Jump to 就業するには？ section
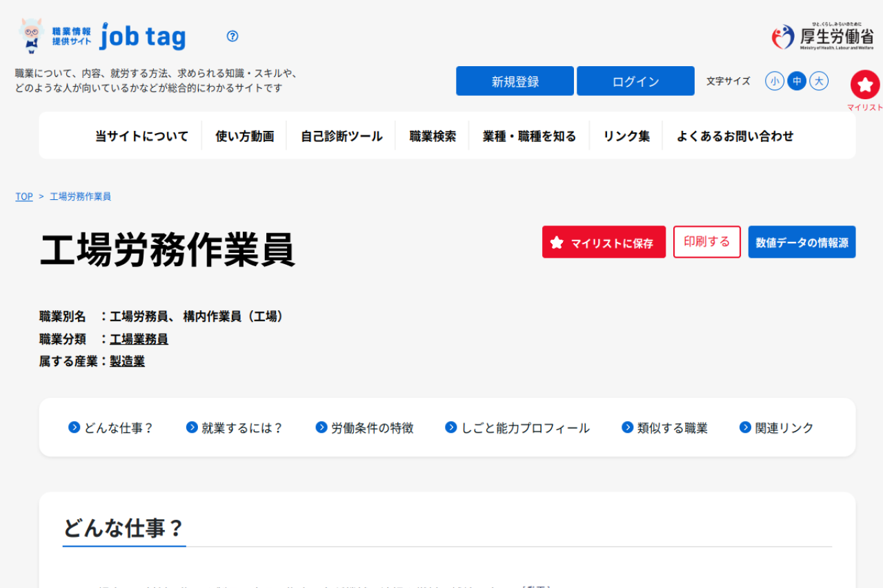883x588 pixels. pos(242,428)
